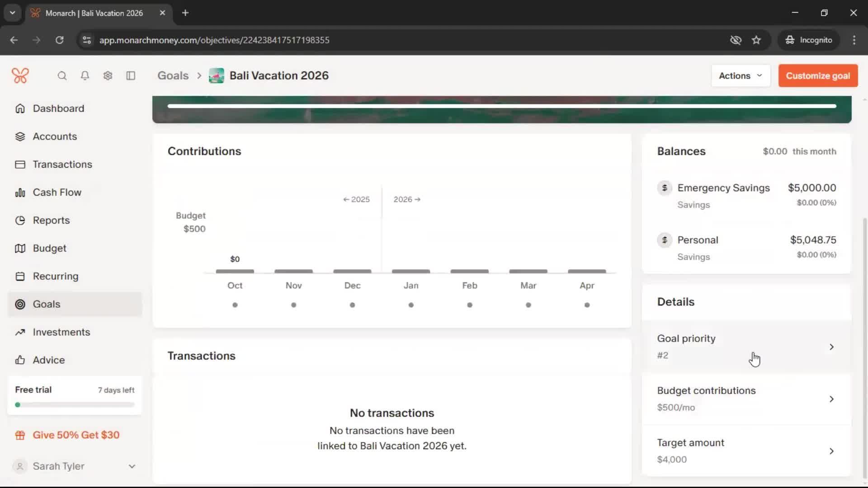Image resolution: width=868 pixels, height=488 pixels.
Task: Click the Monarch butterfly logo
Action: [20, 75]
